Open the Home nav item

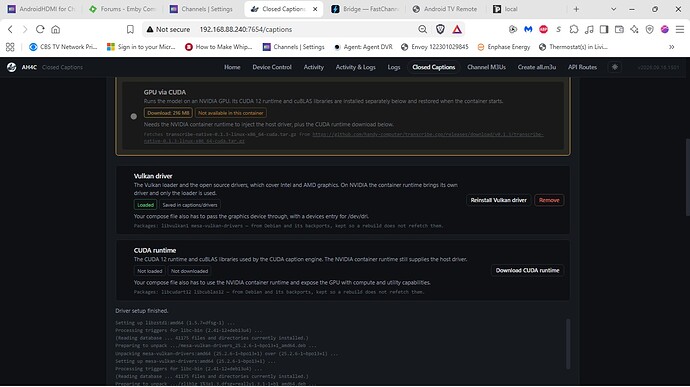[x=232, y=67]
